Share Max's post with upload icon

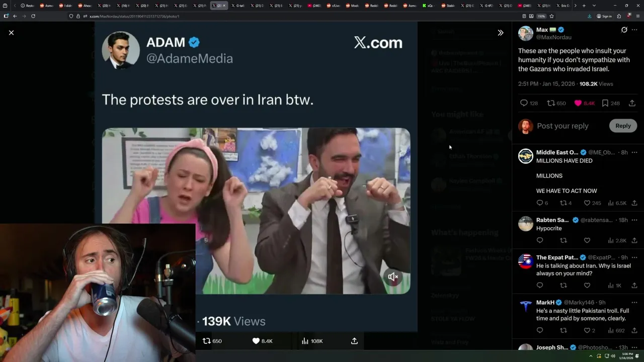tap(632, 103)
